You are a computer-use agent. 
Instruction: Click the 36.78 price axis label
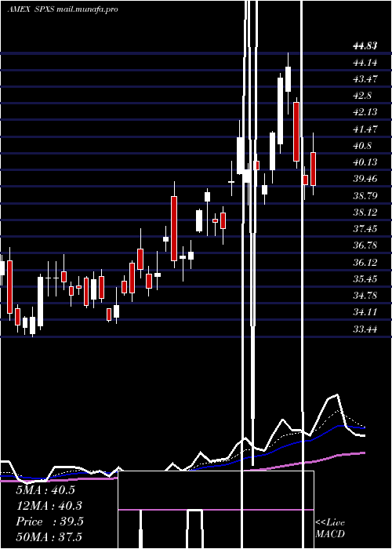click(x=365, y=245)
